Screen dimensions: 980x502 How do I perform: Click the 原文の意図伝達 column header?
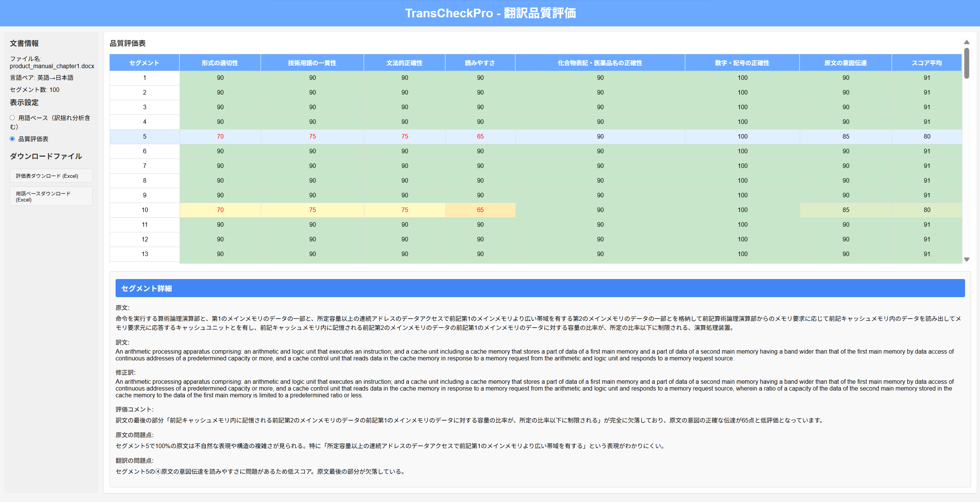coord(845,63)
